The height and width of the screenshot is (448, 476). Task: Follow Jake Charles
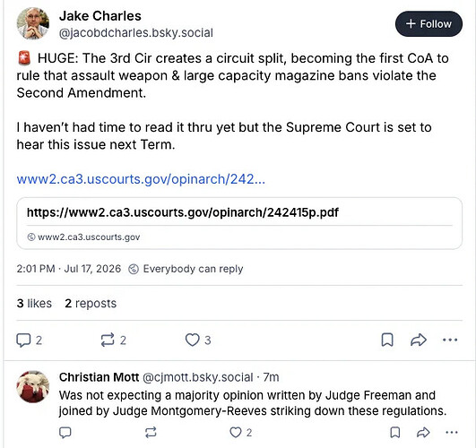428,24
